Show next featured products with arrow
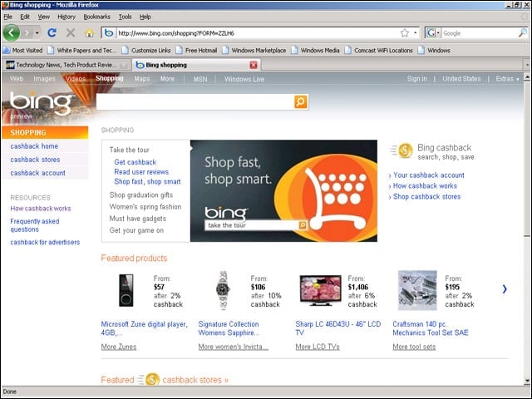The image size is (532, 399). [505, 289]
